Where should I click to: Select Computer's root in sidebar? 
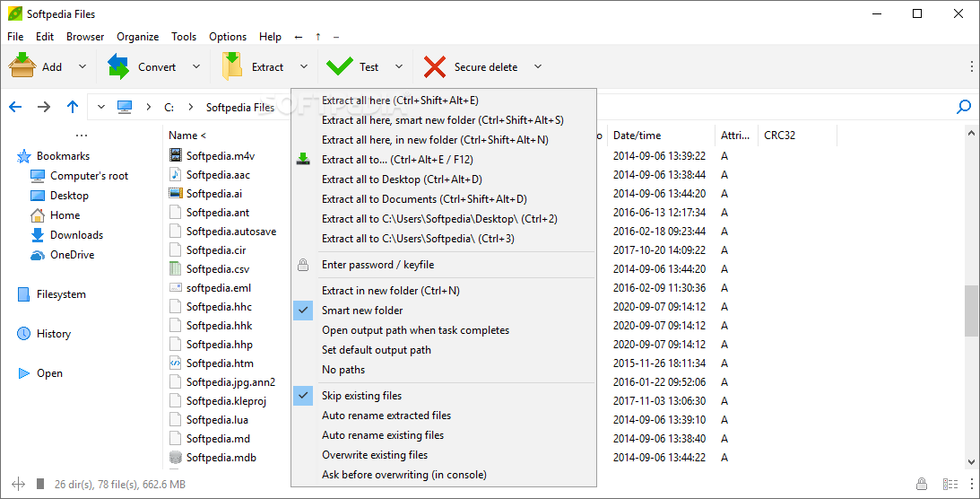click(89, 176)
